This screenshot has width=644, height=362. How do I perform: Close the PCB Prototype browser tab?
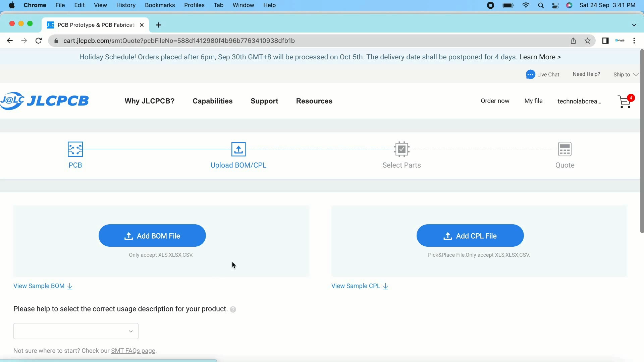(x=142, y=25)
